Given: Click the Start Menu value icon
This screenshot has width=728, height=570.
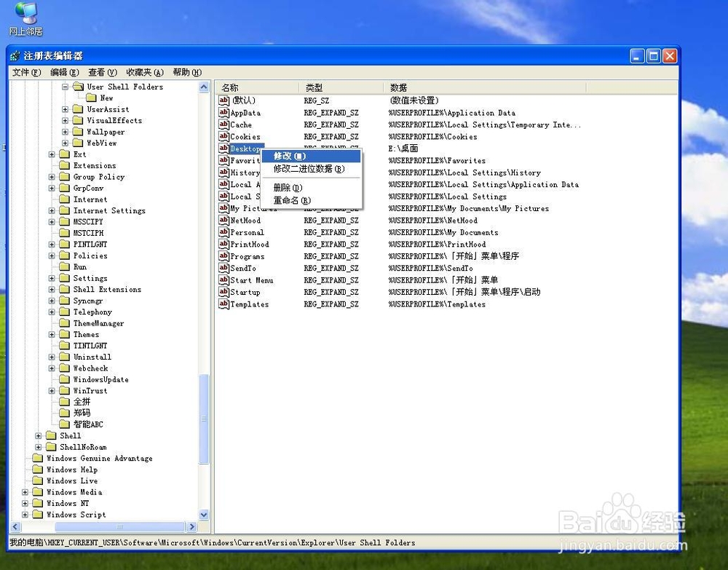Looking at the screenshot, I should [223, 280].
